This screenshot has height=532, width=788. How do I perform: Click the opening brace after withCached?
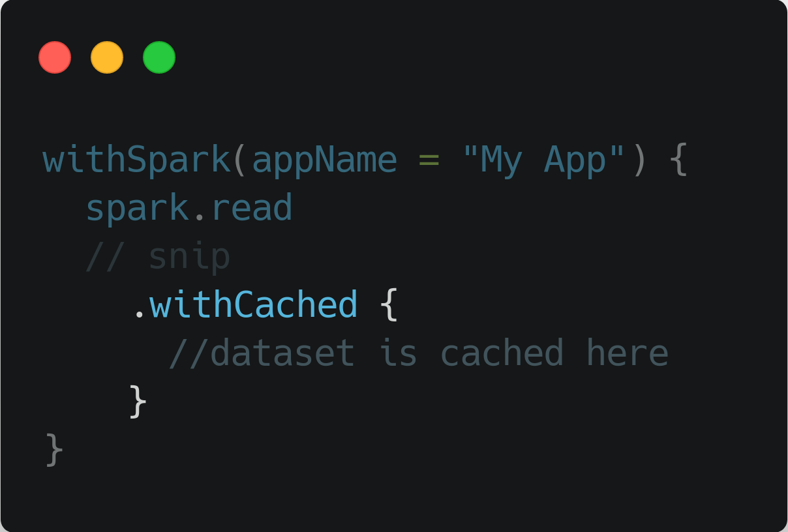coord(388,304)
